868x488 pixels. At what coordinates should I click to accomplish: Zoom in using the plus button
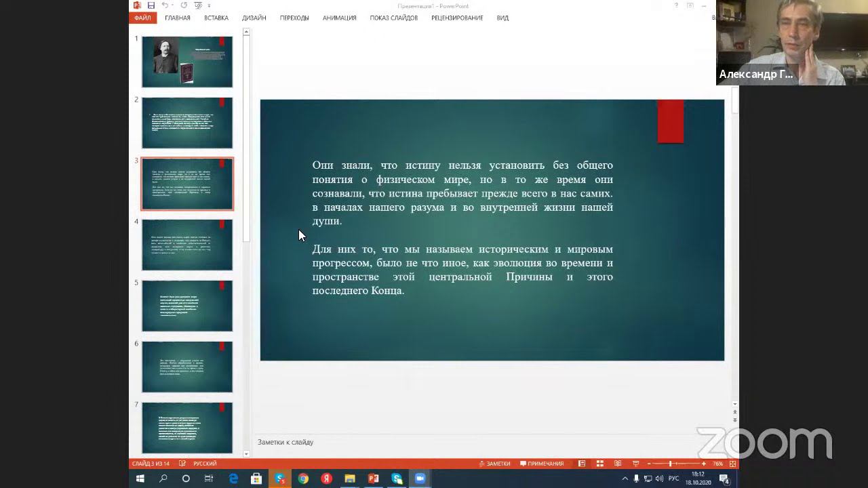pyautogui.click(x=704, y=464)
